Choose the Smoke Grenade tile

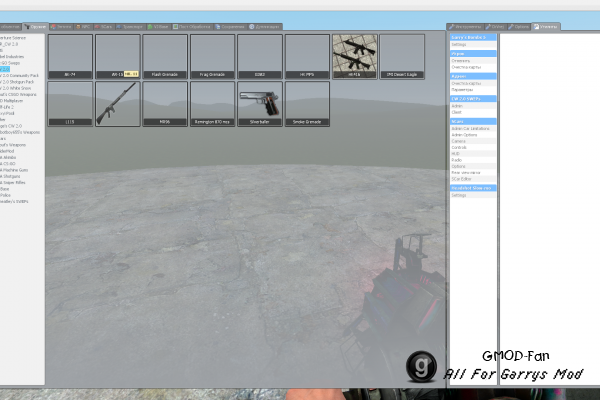[307, 104]
